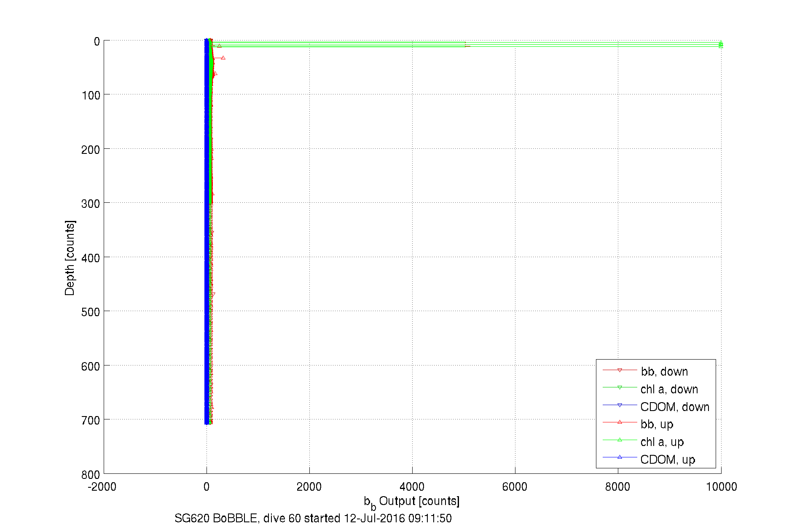Click y-axis tick label 700

coord(91,420)
